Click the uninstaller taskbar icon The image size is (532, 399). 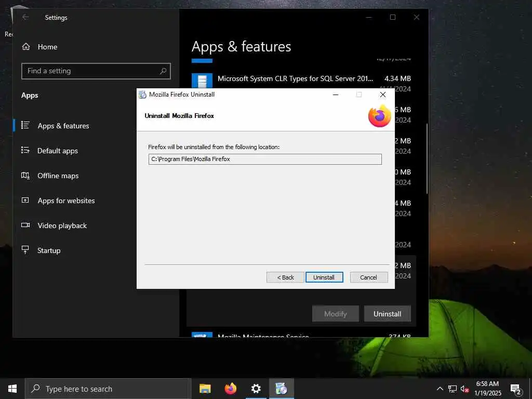(281, 389)
